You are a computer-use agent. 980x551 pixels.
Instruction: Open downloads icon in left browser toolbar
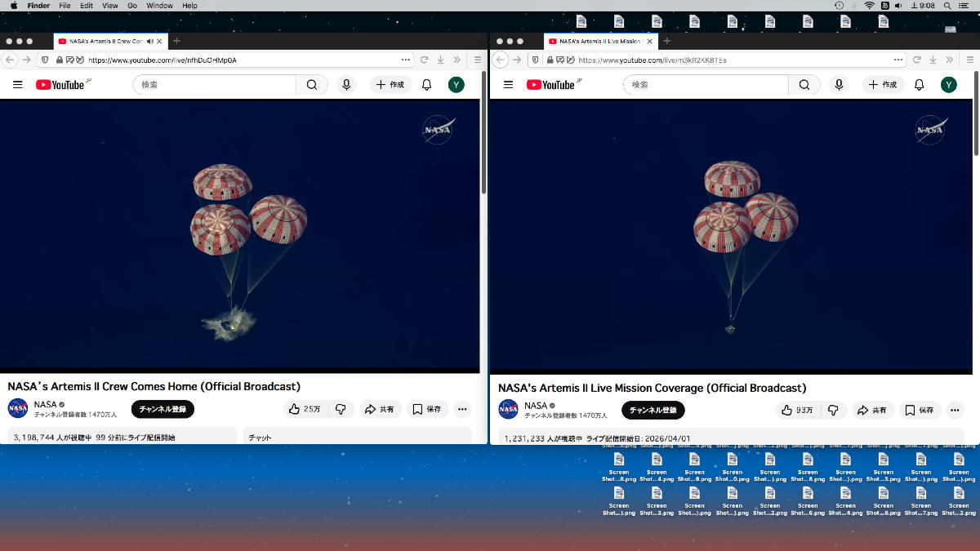click(440, 60)
